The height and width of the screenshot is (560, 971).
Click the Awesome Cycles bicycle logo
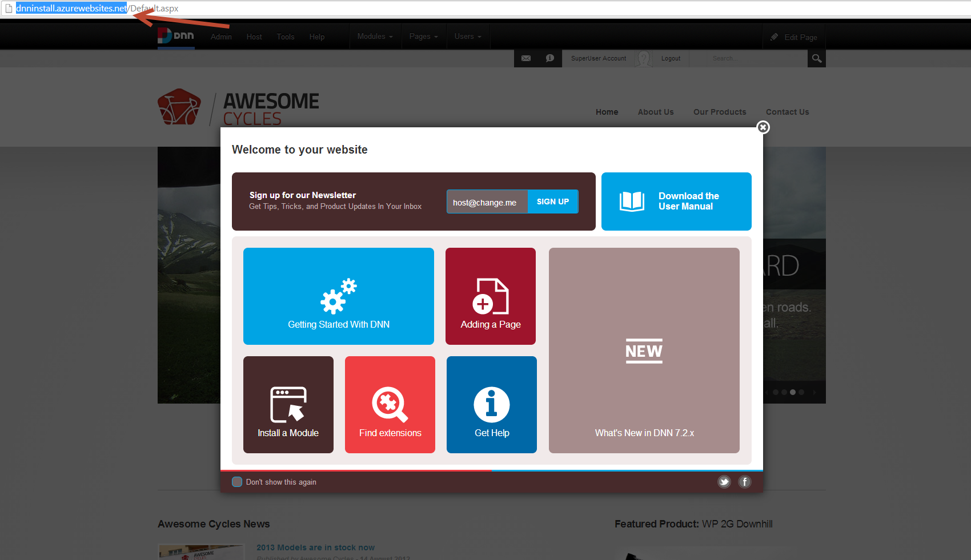[x=179, y=107]
